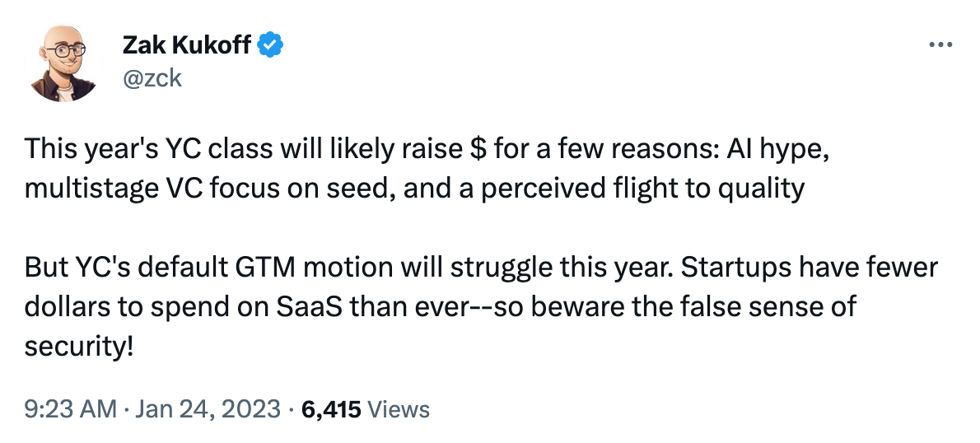Click the word SaaS in the tweet
Image resolution: width=980 pixels, height=443 pixels.
[x=308, y=307]
